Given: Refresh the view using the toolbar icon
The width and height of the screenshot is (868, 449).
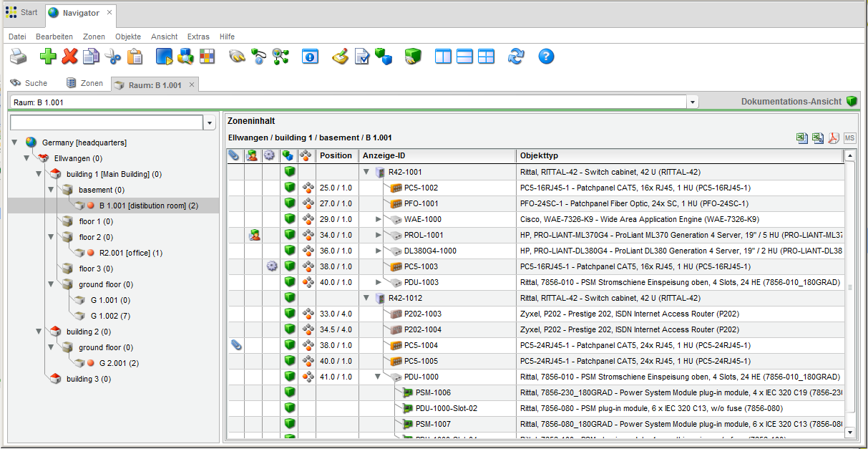Looking at the screenshot, I should click(x=516, y=57).
